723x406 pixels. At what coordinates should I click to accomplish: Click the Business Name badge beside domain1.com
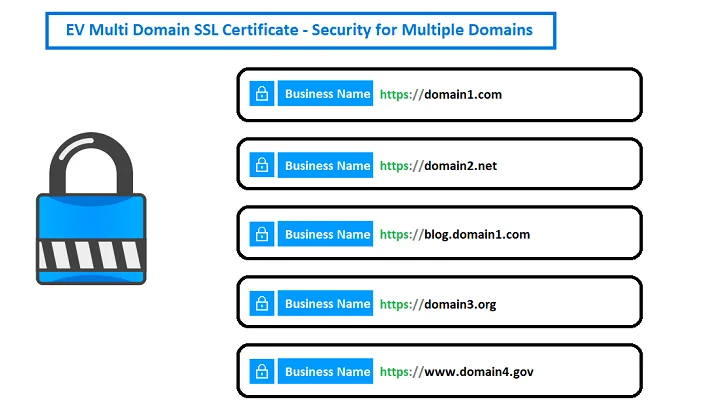point(326,95)
